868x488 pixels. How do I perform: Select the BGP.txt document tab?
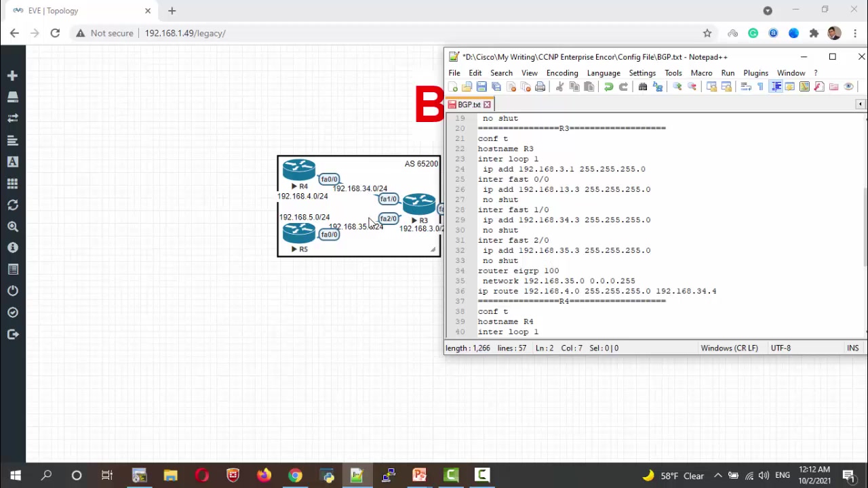[x=469, y=105]
